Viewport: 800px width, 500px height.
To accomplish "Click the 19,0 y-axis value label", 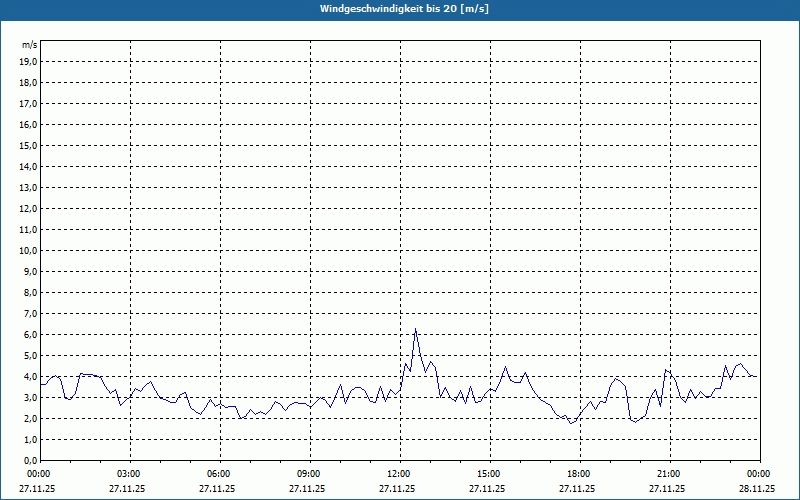I will click(28, 61).
